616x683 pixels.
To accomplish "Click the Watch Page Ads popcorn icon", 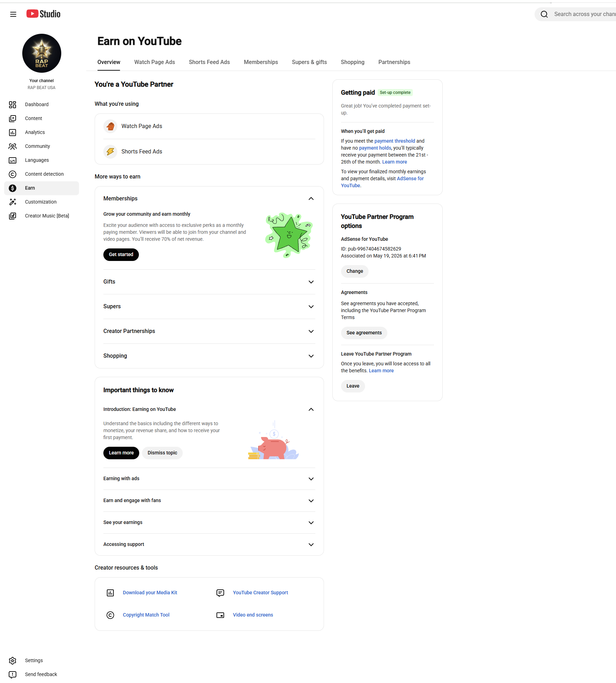I will [x=110, y=126].
